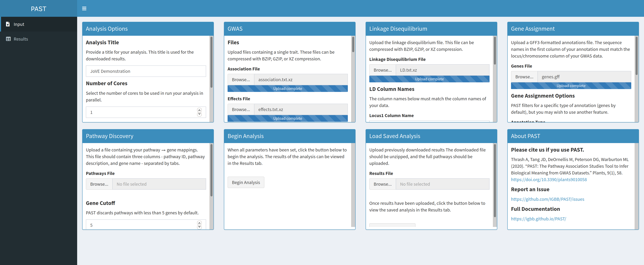Open the plants9010058 DOI link

point(549,180)
